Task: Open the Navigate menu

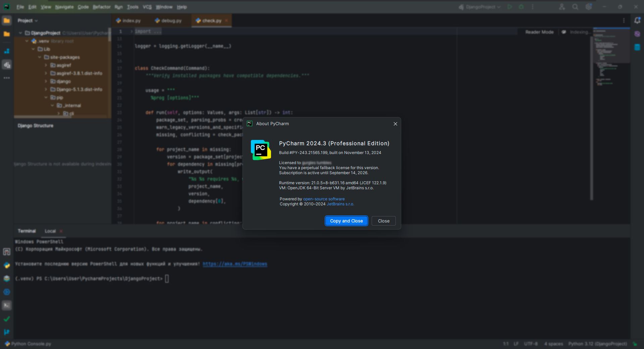Action: (64, 7)
